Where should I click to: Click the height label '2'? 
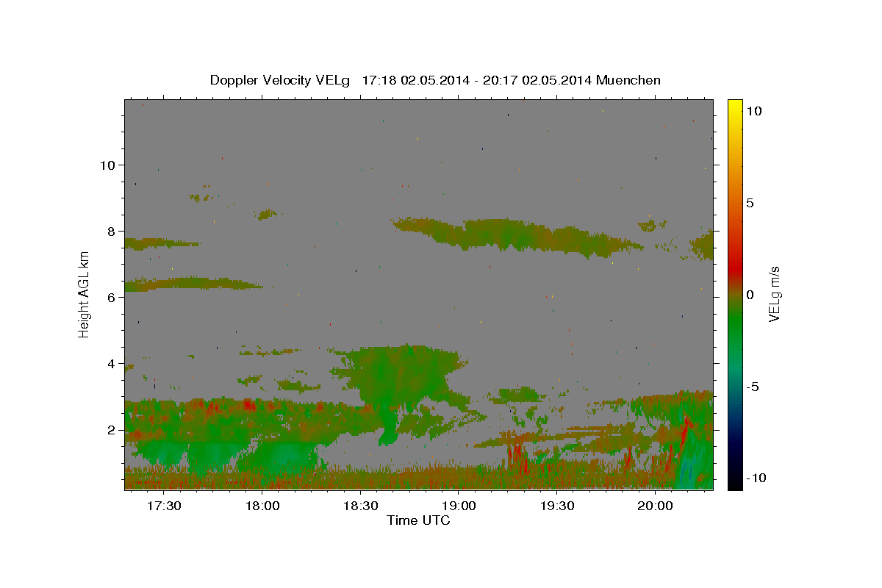tap(111, 429)
